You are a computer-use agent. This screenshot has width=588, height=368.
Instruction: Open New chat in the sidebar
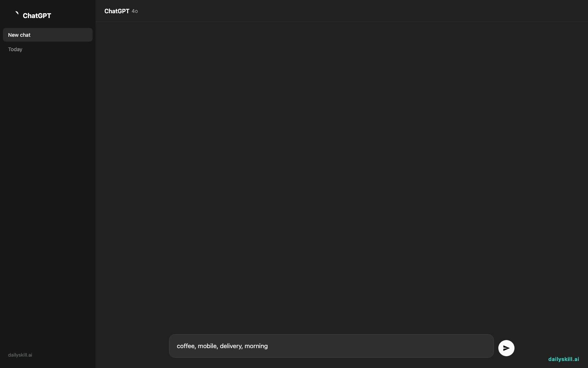(48, 35)
